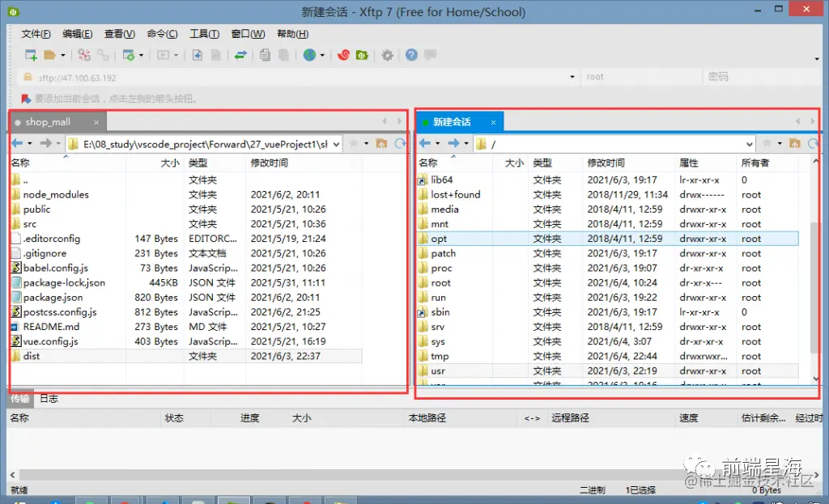Select the dist folder in local pane
Viewport: 829px width, 504px height.
pos(185,356)
